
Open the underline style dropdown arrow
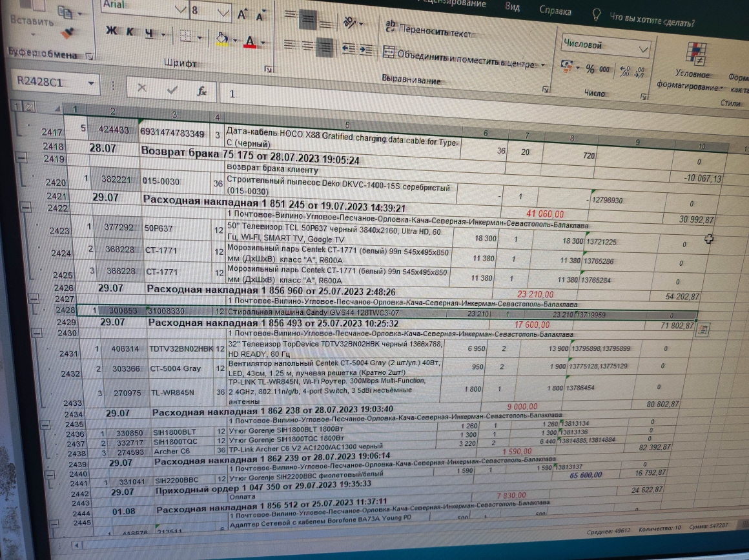pos(163,34)
